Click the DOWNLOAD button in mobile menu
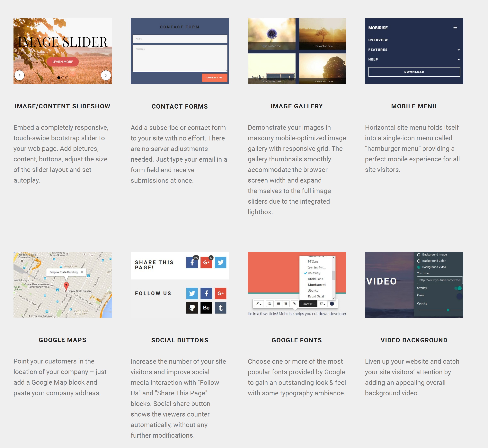The width and height of the screenshot is (488, 448). tap(414, 71)
